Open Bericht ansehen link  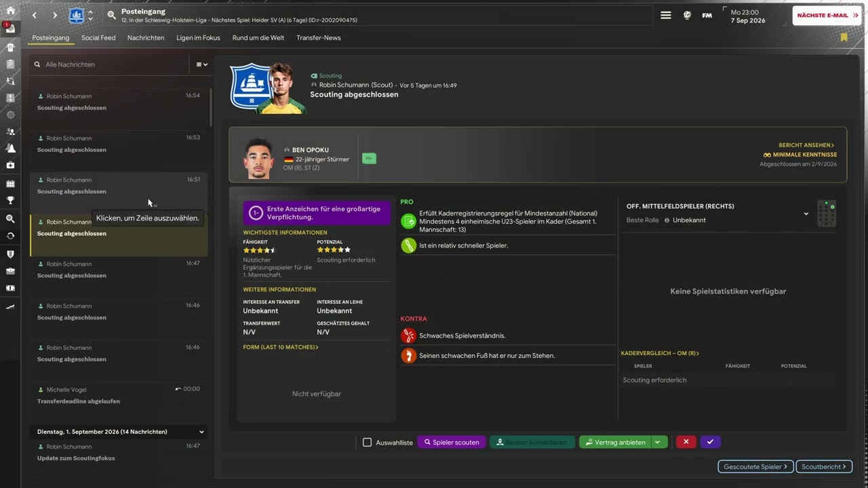click(806, 145)
